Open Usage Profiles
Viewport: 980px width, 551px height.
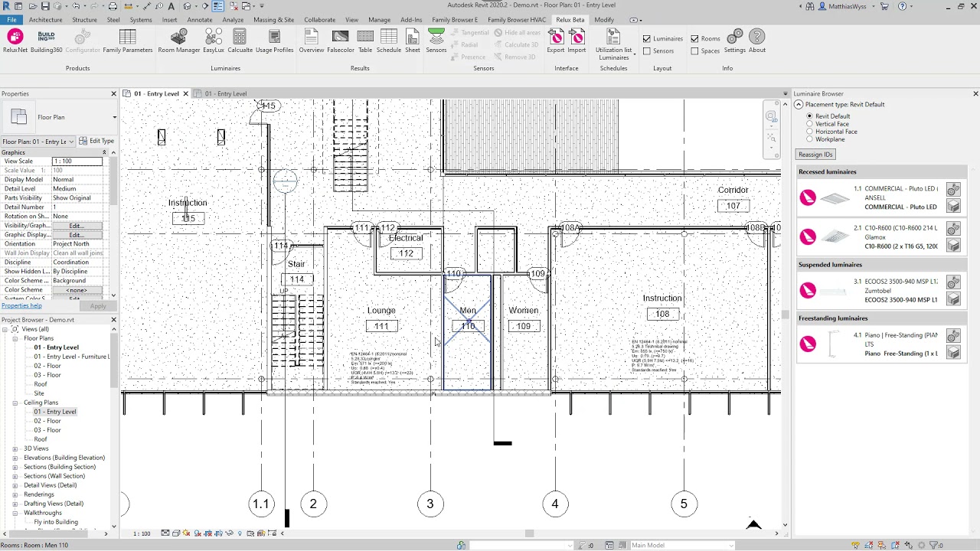pyautogui.click(x=274, y=41)
